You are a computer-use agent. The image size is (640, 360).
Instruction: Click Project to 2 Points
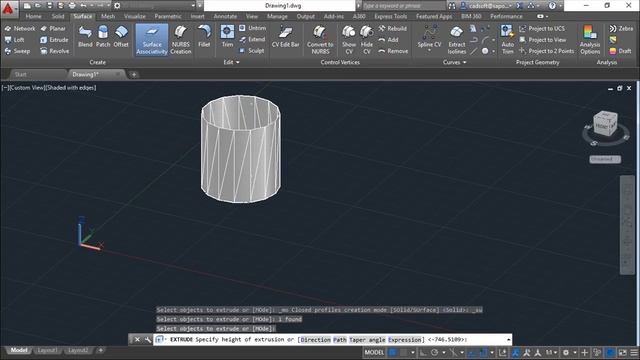tap(547, 51)
